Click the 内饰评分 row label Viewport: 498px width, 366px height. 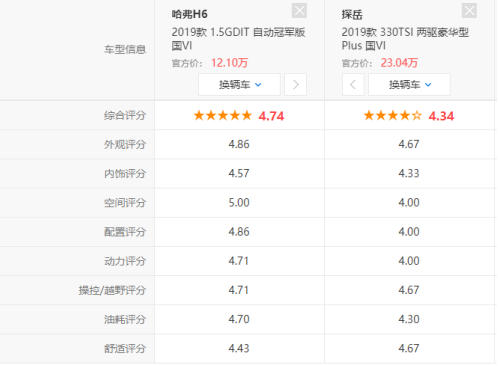pyautogui.click(x=125, y=174)
